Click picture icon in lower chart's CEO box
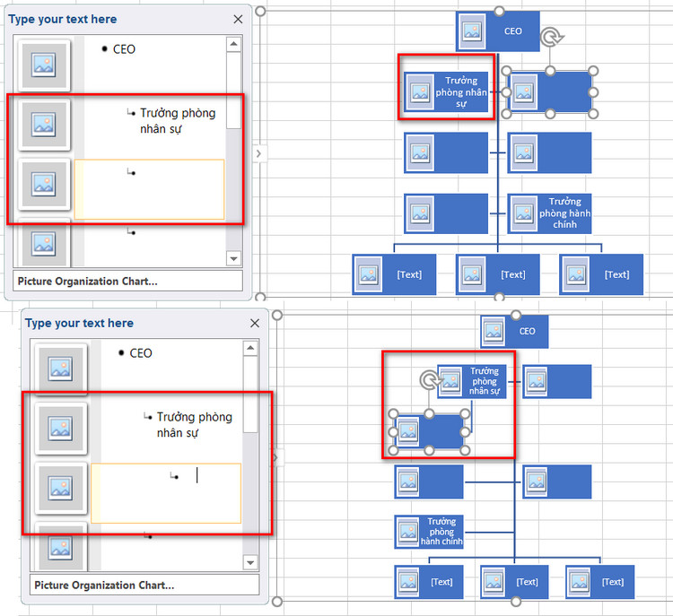The image size is (673, 616). click(x=494, y=331)
